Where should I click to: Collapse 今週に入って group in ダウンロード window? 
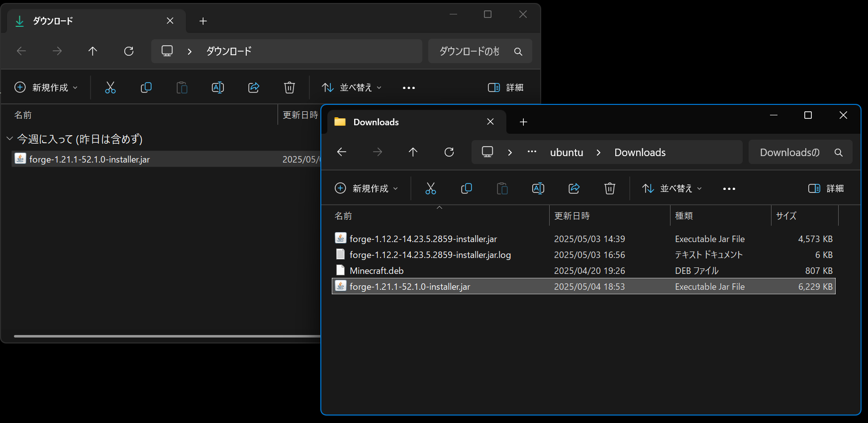[x=9, y=139]
